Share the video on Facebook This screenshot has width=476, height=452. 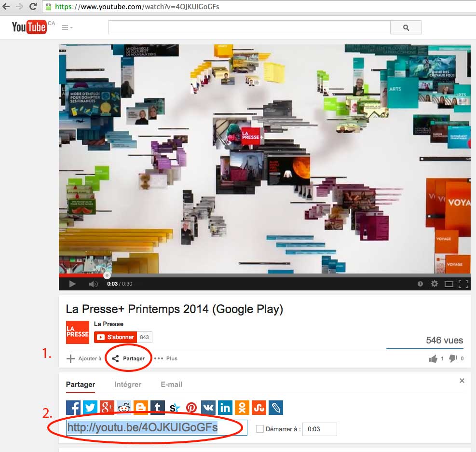click(73, 408)
